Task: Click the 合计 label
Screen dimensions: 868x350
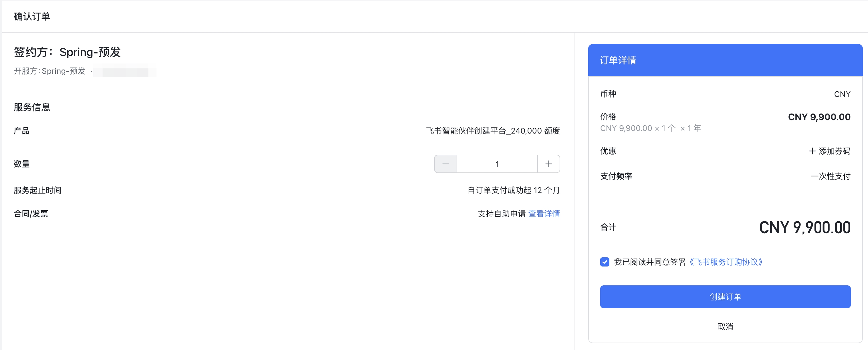Action: point(608,227)
